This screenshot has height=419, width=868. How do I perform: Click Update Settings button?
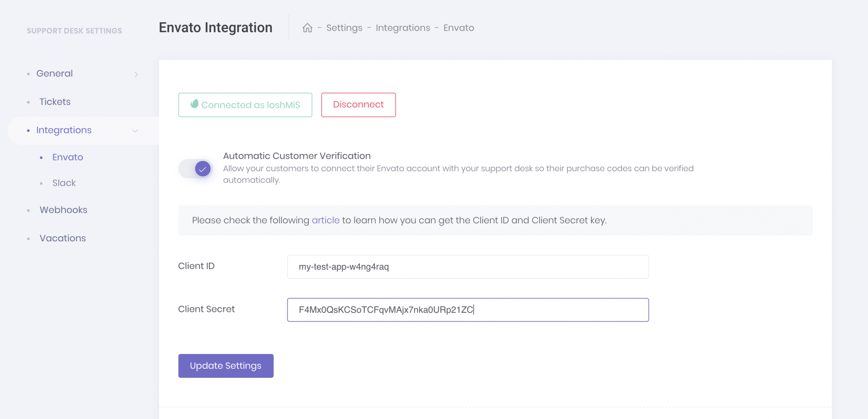(226, 366)
